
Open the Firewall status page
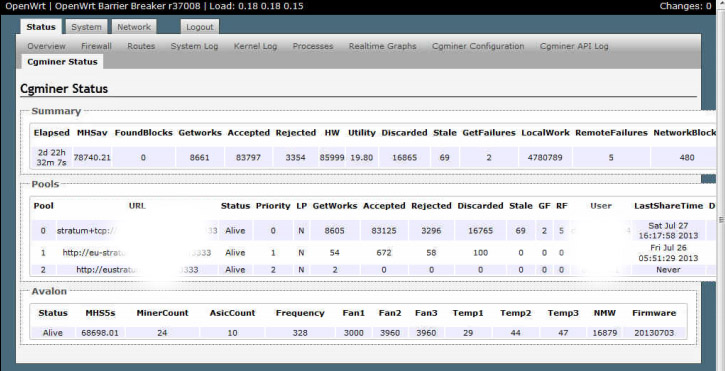point(96,46)
